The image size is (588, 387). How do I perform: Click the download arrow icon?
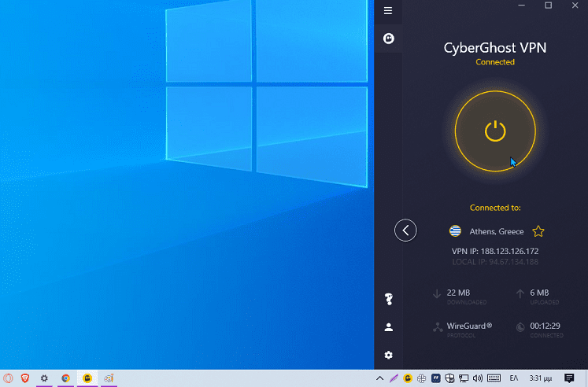point(437,293)
